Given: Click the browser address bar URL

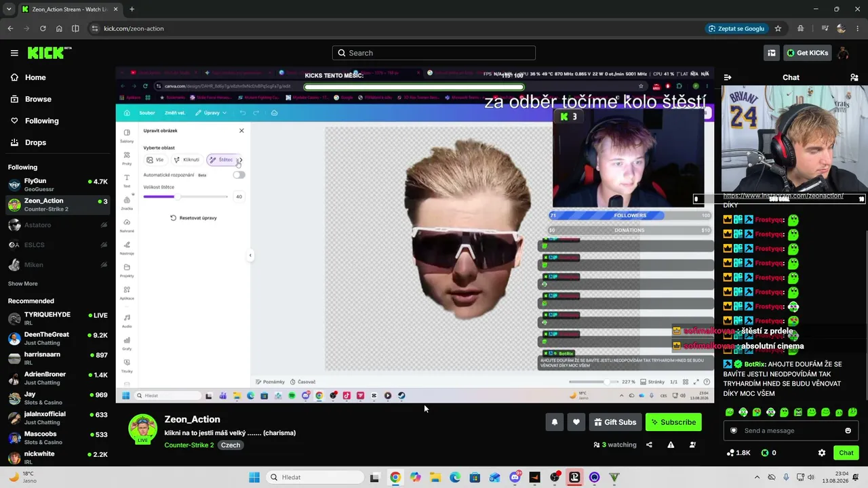Looking at the screenshot, I should pyautogui.click(x=134, y=28).
